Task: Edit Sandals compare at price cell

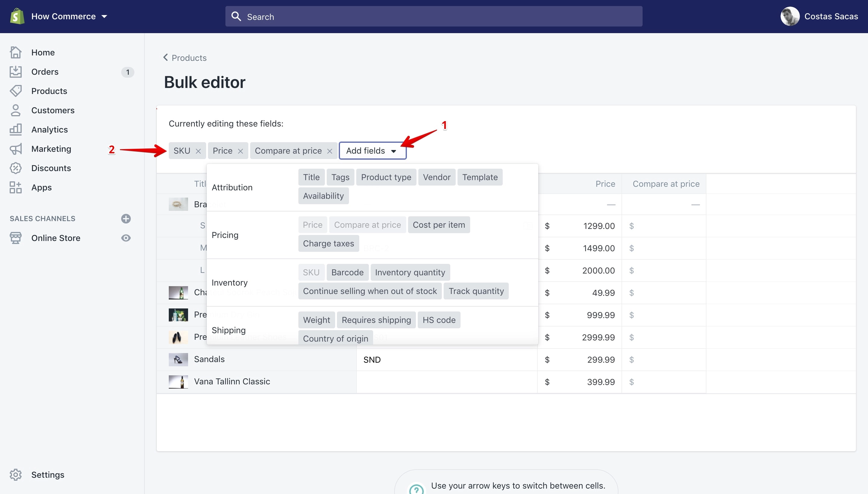Action: point(664,360)
